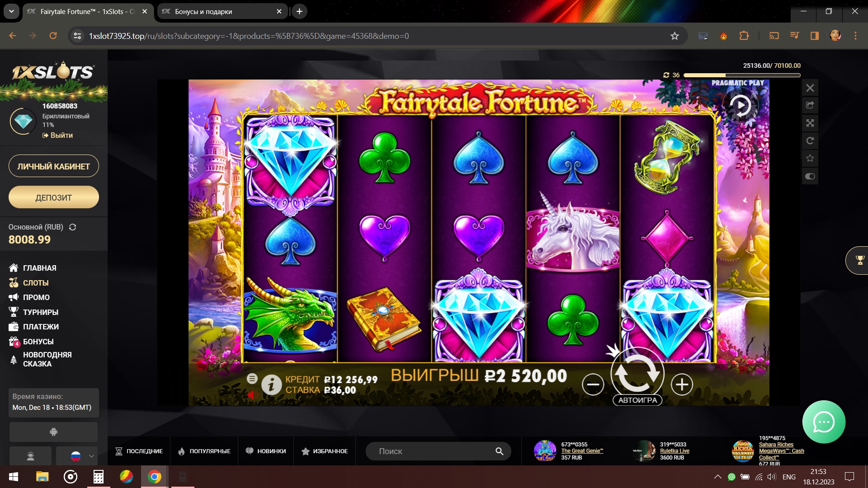
Task: Start the АВТОИГРА autoplay mode
Action: [x=637, y=400]
